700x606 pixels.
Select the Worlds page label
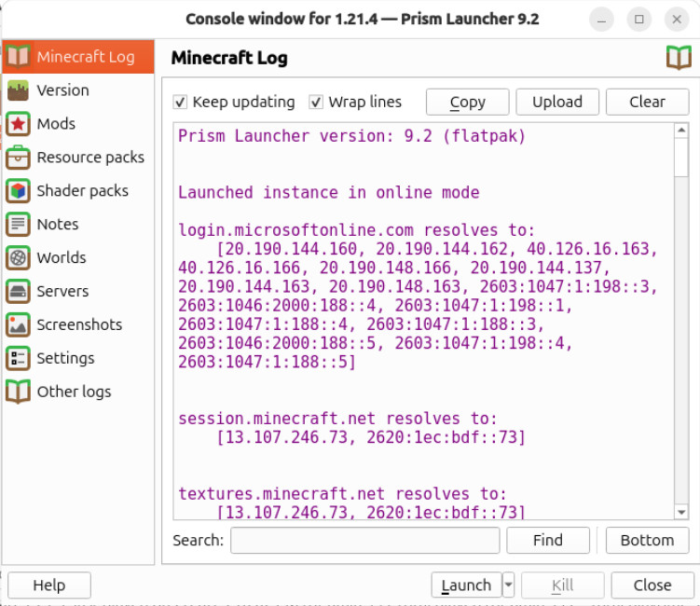coord(62,257)
